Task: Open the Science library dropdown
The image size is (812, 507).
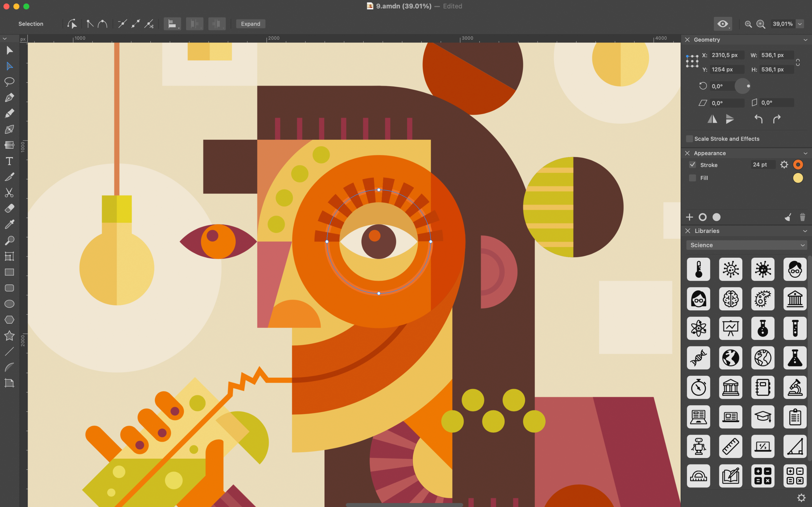Action: (746, 245)
